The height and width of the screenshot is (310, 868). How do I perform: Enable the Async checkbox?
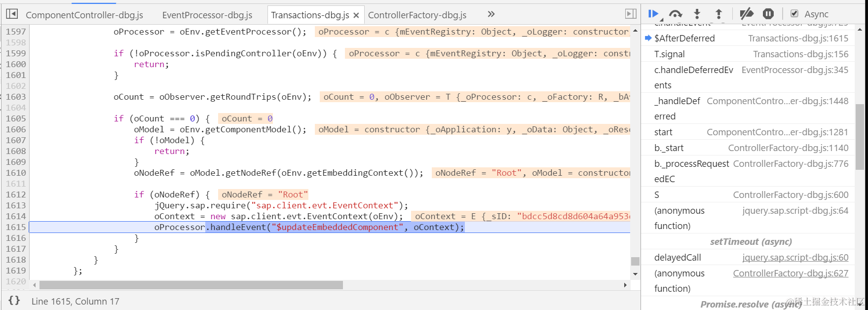(794, 14)
